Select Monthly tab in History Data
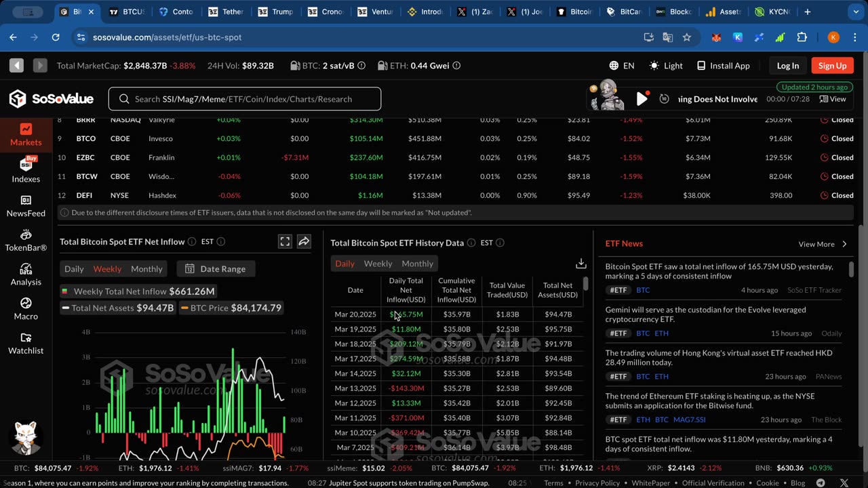The width and height of the screenshot is (868, 488). [417, 264]
